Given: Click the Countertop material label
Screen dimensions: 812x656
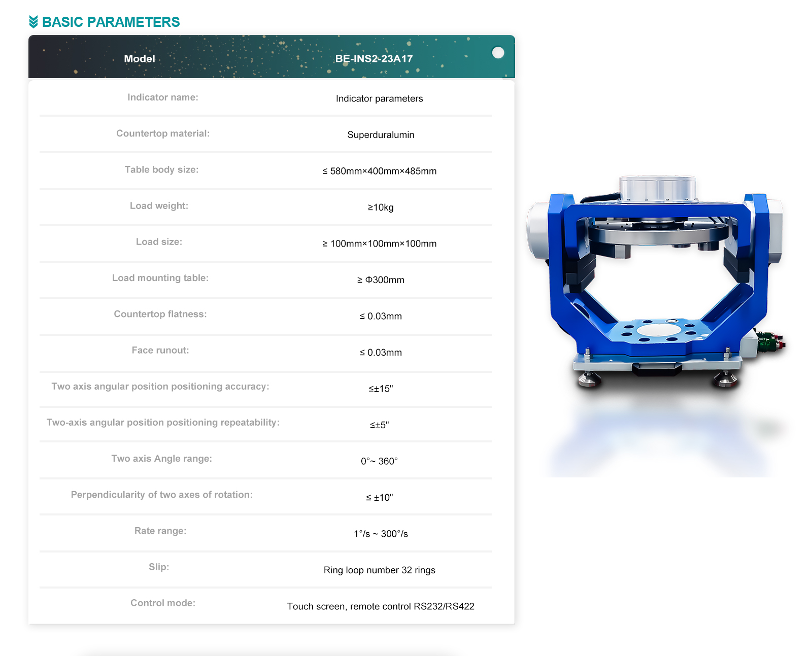Looking at the screenshot, I should [x=162, y=133].
